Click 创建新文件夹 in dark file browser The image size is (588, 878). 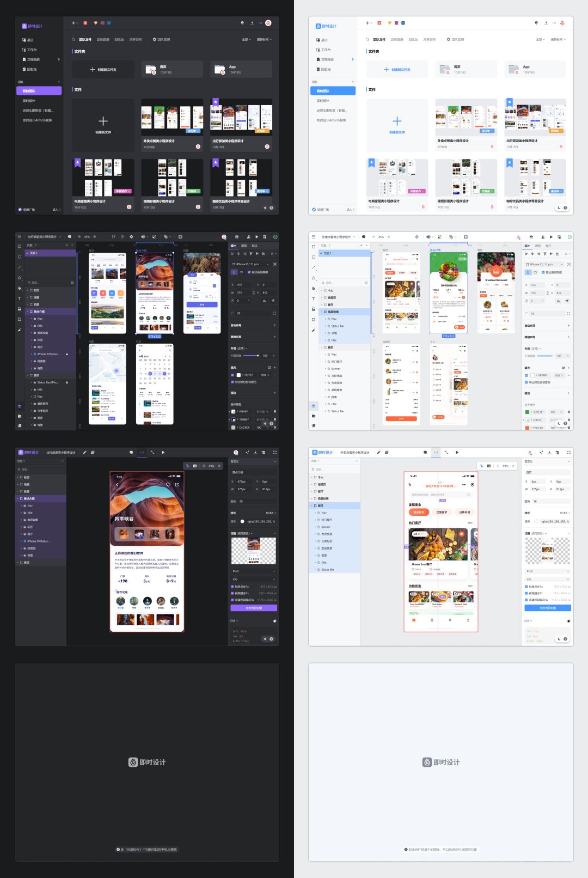coord(103,69)
